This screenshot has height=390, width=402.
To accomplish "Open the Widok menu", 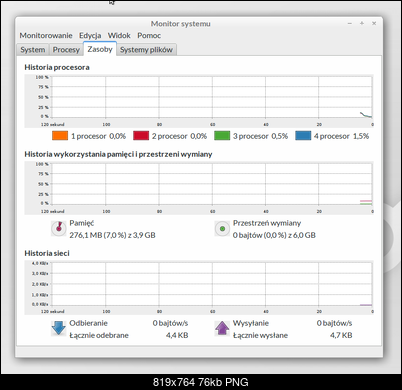I will 119,35.
